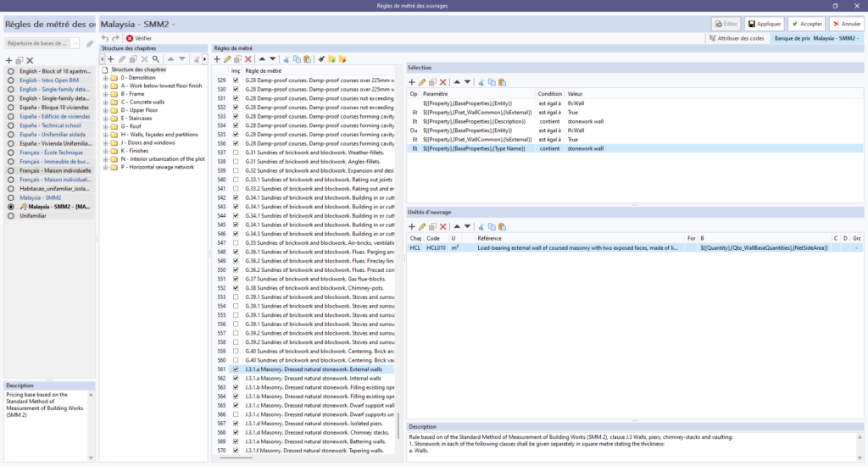
Task: Expand the K - Finishes chapter
Action: pos(105,151)
